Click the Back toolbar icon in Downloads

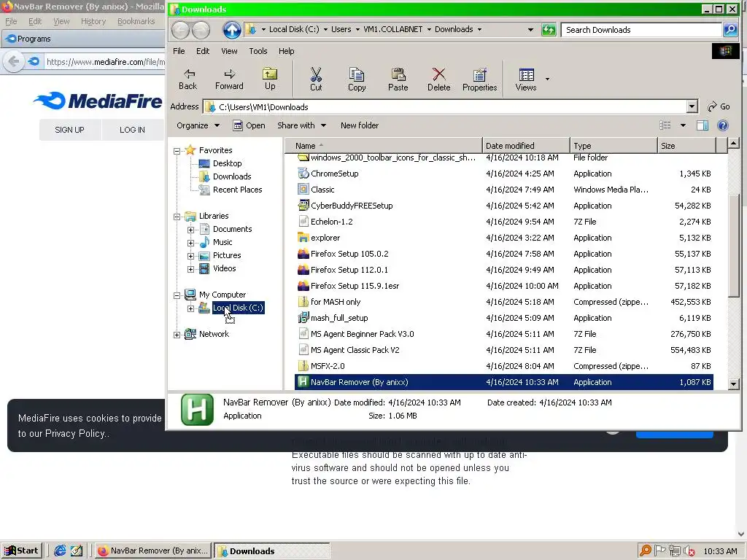pos(188,79)
